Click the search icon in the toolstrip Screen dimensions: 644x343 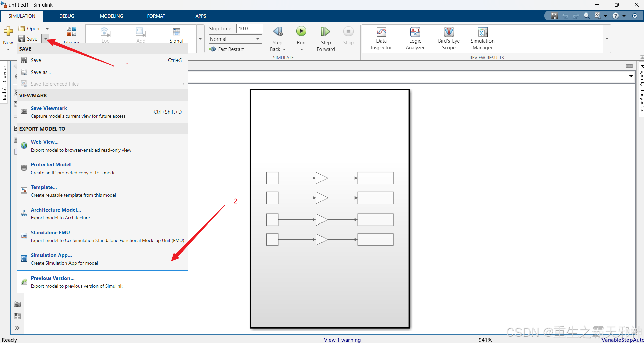(x=586, y=16)
